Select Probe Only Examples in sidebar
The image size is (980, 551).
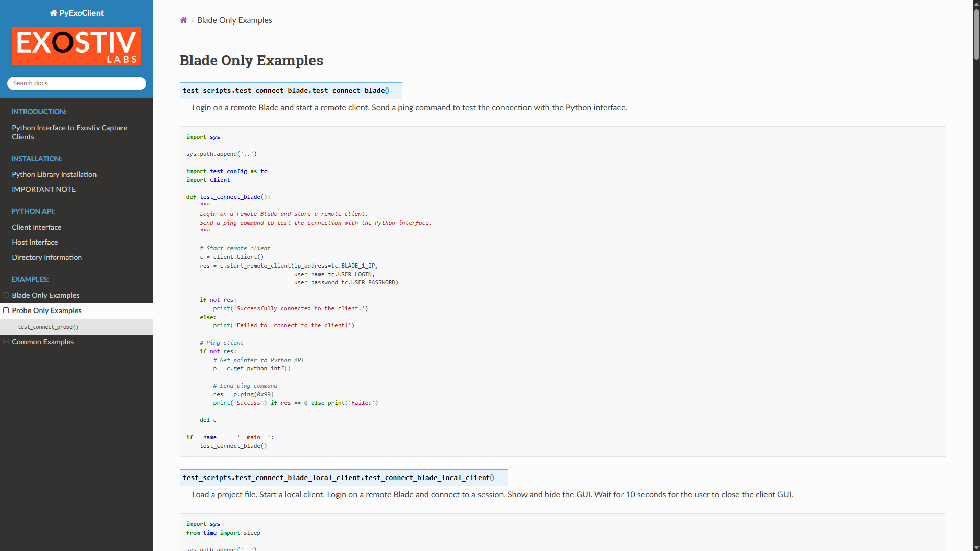tap(46, 310)
